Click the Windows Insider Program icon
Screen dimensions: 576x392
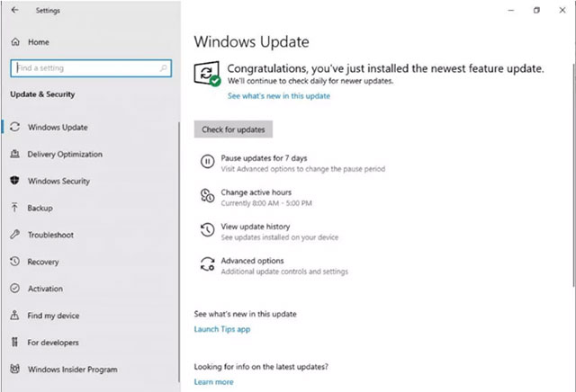pos(14,369)
